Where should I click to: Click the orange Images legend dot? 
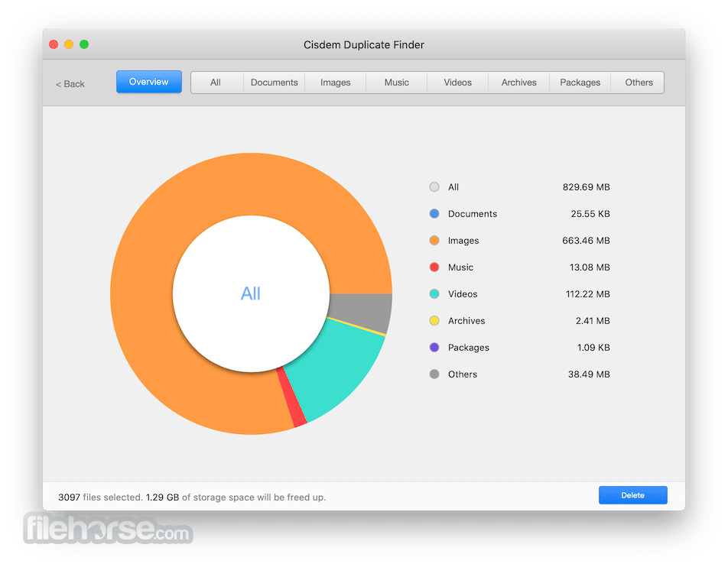pos(434,241)
